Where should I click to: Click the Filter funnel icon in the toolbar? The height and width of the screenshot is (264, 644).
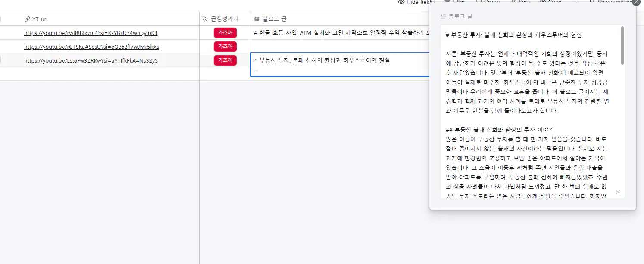tap(447, 2)
